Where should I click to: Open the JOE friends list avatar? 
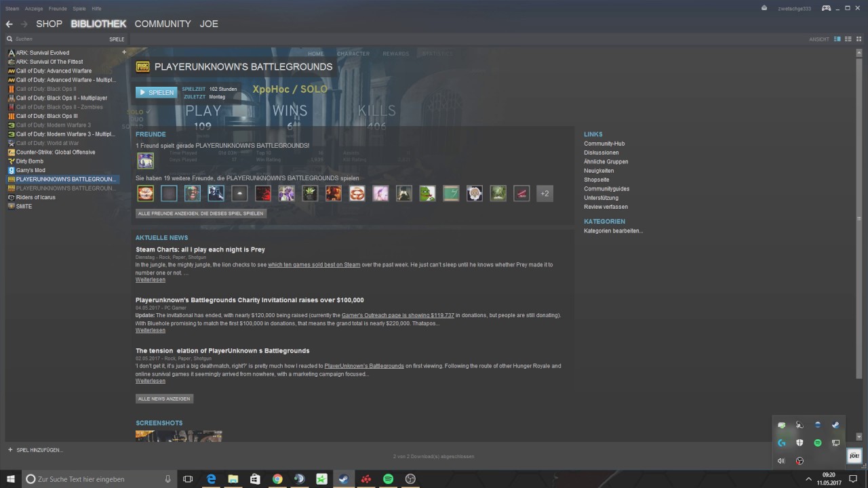tap(854, 456)
